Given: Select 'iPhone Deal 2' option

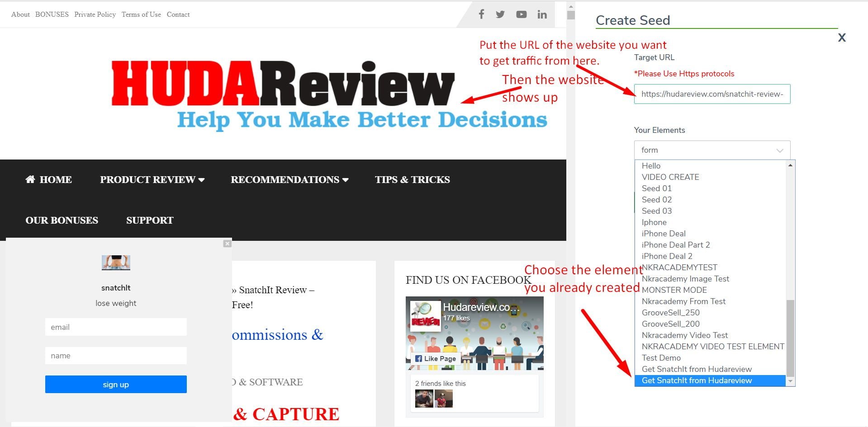Looking at the screenshot, I should click(710, 256).
